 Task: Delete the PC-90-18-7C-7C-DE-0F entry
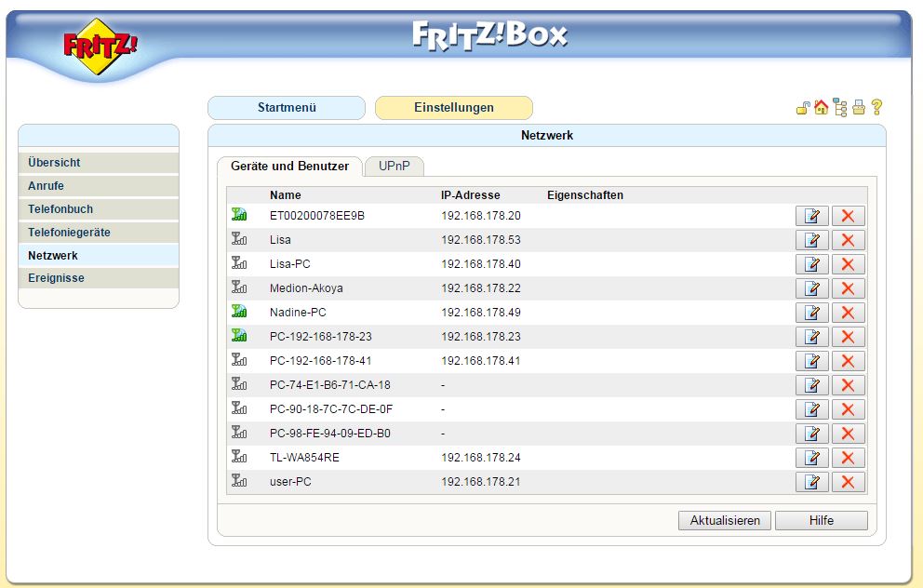tap(848, 409)
